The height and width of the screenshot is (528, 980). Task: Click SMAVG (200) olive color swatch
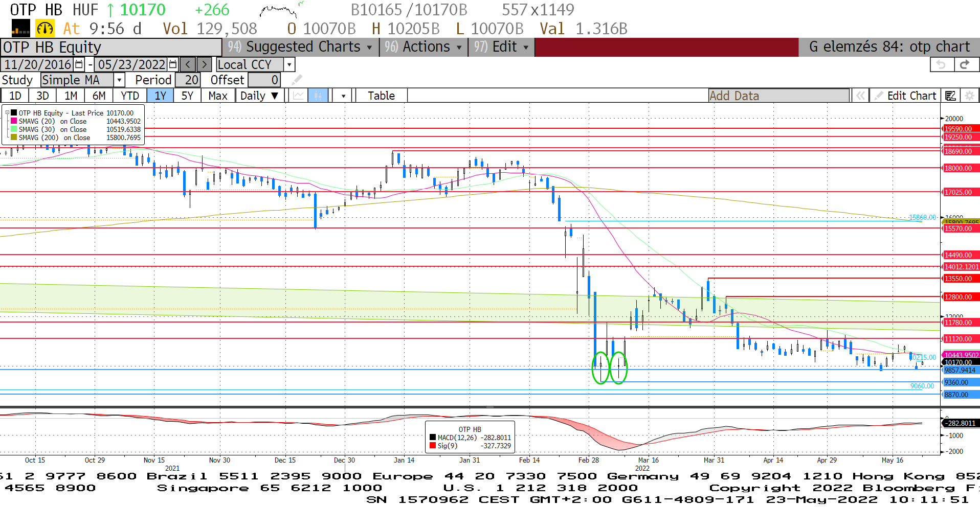pyautogui.click(x=14, y=137)
